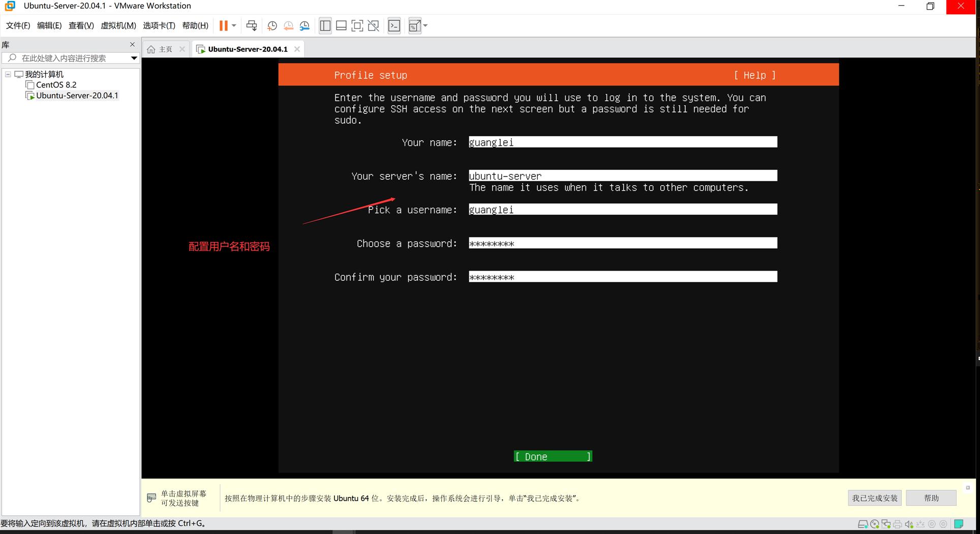Click the CD/DVD drive status icon
The width and height of the screenshot is (980, 534).
[875, 524]
